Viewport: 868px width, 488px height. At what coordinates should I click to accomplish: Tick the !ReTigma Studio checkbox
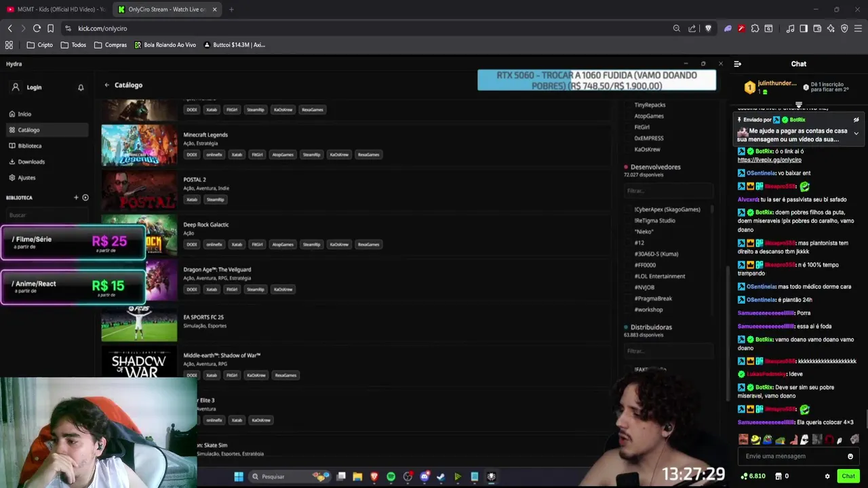628,220
